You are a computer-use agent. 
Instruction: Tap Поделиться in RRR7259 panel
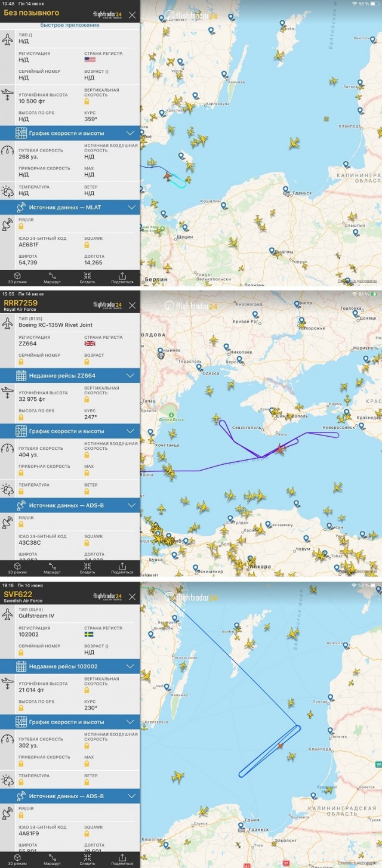[x=122, y=569]
